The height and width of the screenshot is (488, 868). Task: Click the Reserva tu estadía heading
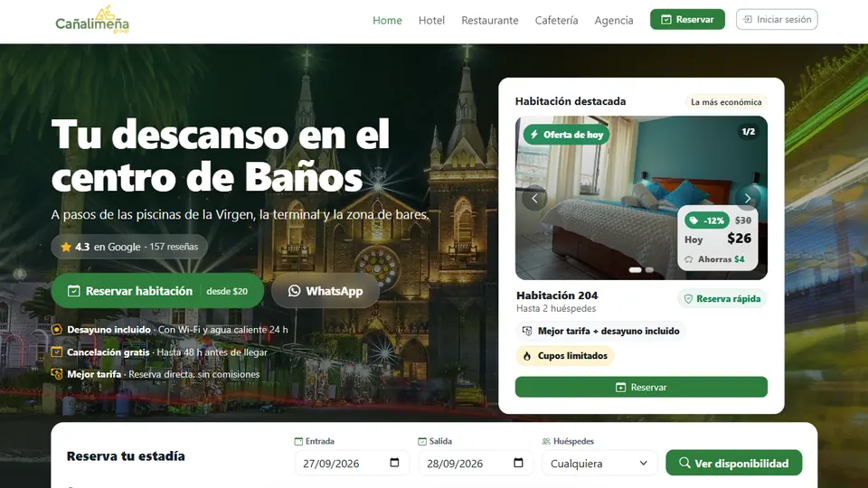[x=126, y=455]
